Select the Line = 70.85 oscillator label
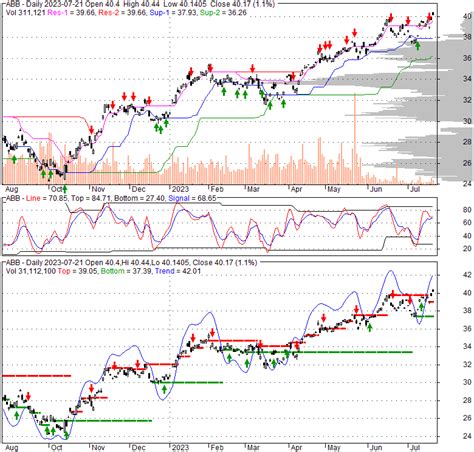 point(47,198)
